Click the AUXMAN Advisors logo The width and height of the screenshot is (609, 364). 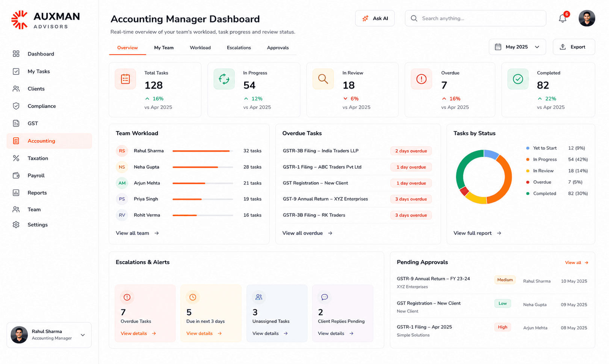coord(45,20)
